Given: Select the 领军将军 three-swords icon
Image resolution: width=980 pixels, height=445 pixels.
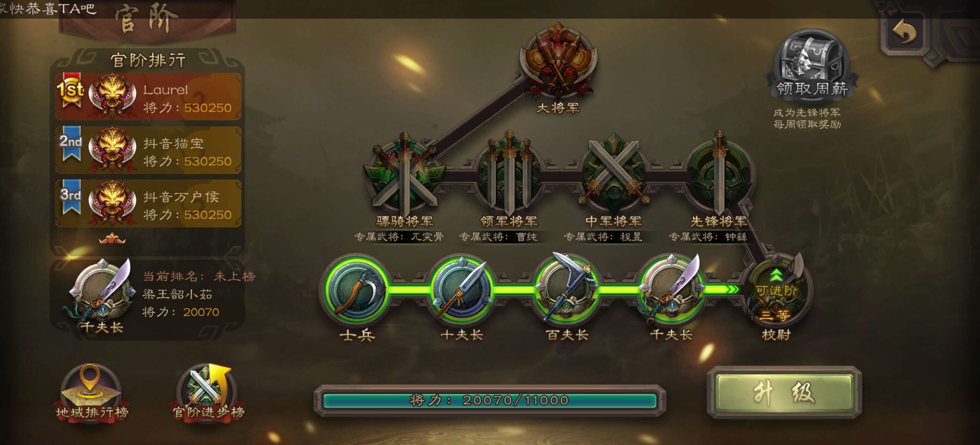Looking at the screenshot, I should 509,174.
